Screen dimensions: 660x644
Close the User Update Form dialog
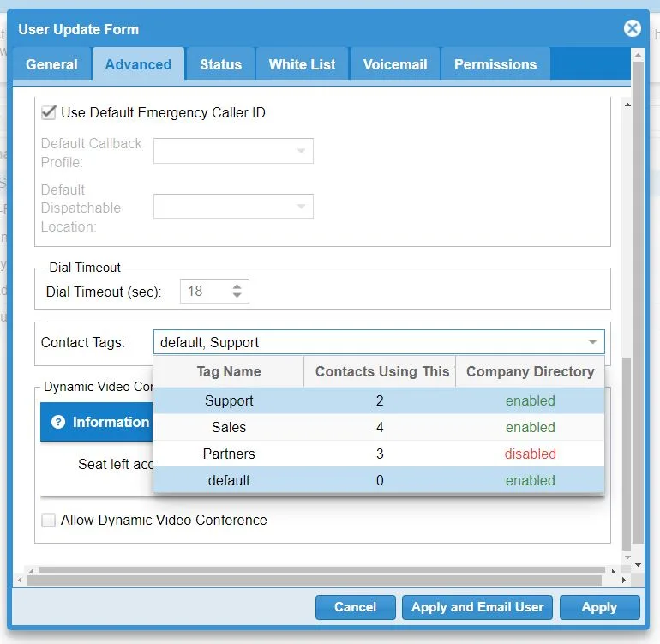[x=632, y=28]
